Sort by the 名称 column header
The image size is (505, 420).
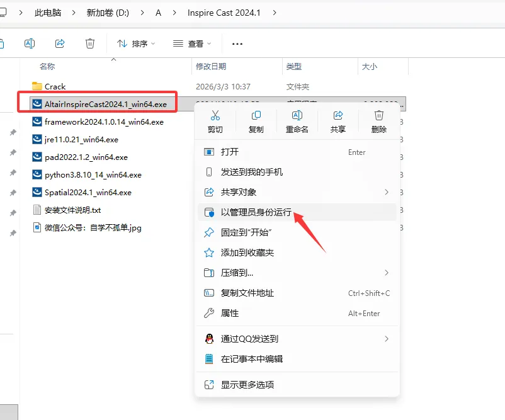click(47, 66)
